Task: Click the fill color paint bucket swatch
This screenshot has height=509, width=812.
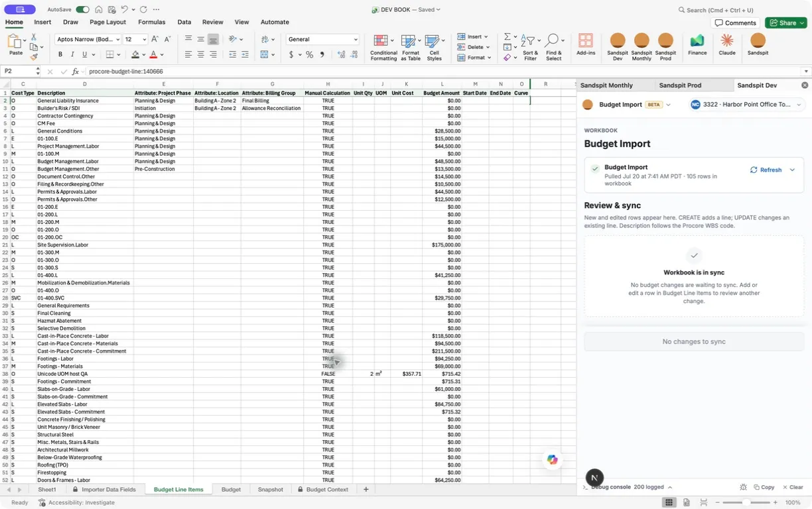Action: [x=135, y=54]
